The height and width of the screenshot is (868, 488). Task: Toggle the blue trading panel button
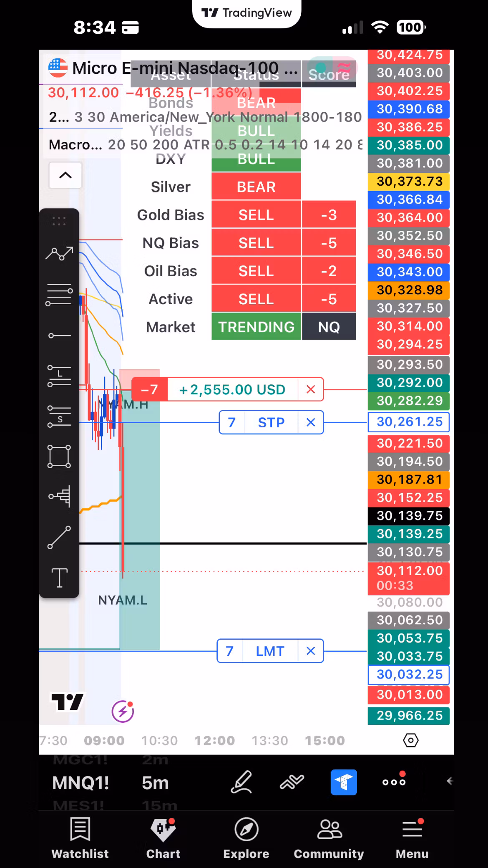pyautogui.click(x=344, y=782)
